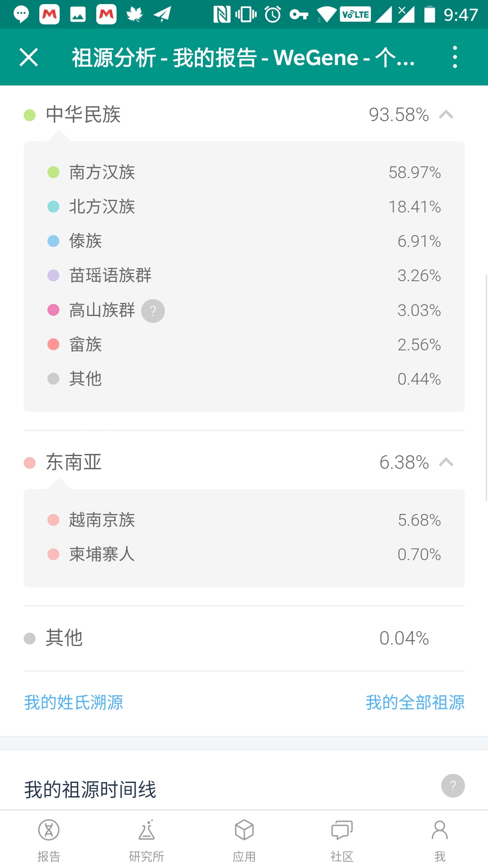The width and height of the screenshot is (488, 868).
Task: Open the 我的全部祖源 link
Action: (x=415, y=703)
